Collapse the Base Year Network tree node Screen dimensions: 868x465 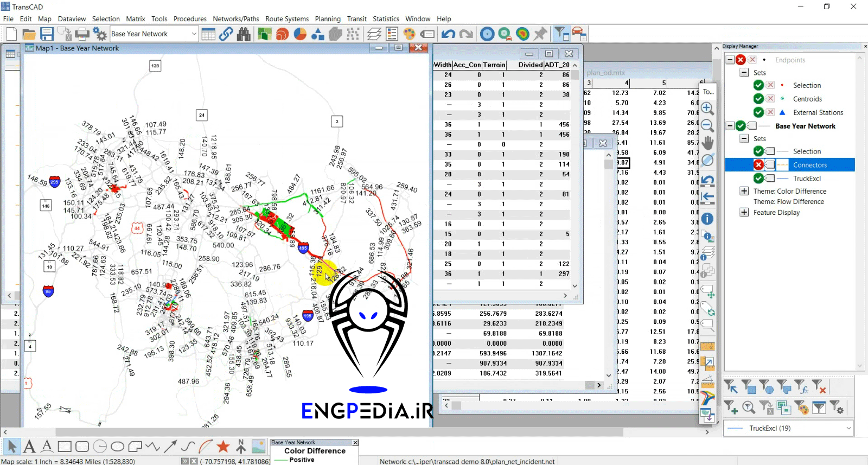pyautogui.click(x=730, y=126)
